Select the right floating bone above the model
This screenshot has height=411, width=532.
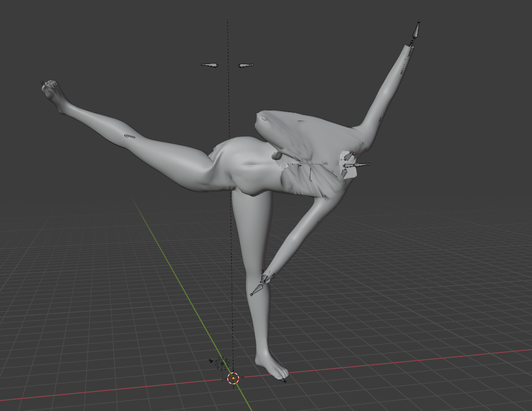pyautogui.click(x=246, y=65)
